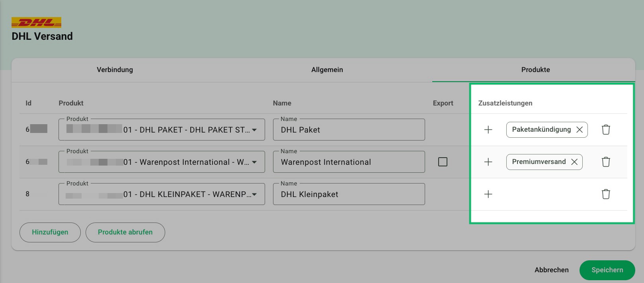Switch to the Allgemein tab
Viewport: 644px width, 283px height.
click(x=327, y=70)
